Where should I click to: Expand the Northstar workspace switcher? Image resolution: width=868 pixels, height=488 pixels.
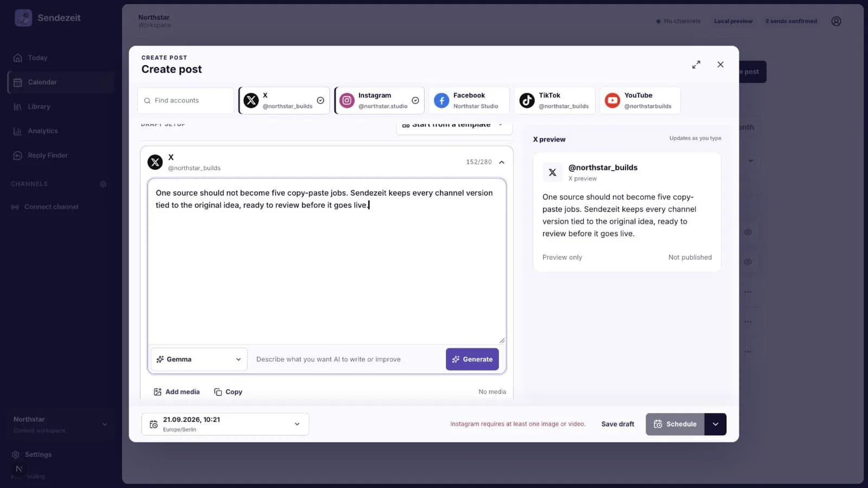[x=61, y=424]
